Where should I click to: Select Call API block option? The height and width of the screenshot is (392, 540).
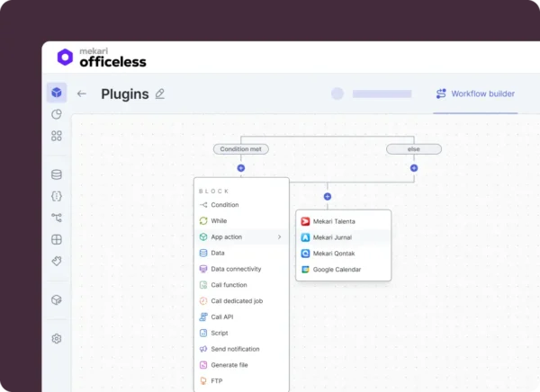pyautogui.click(x=222, y=317)
